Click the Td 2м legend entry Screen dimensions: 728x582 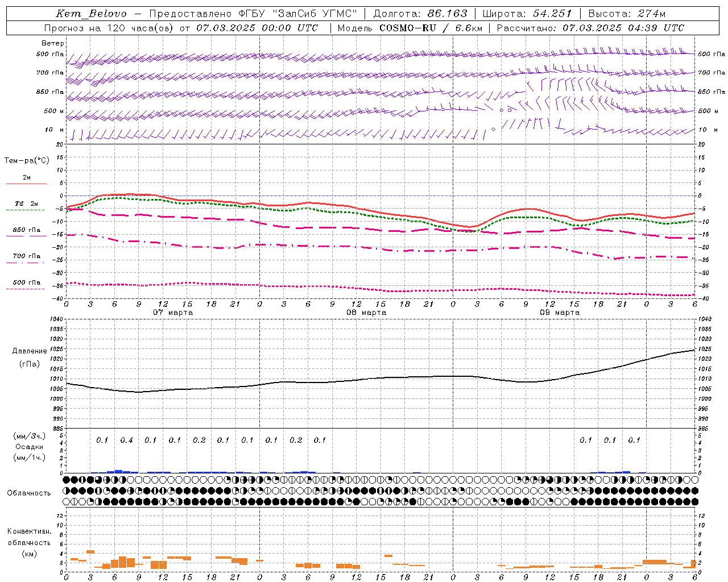27,203
